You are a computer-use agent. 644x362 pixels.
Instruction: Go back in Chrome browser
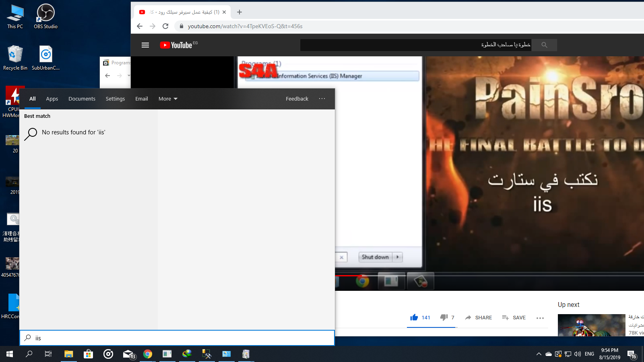tap(140, 26)
